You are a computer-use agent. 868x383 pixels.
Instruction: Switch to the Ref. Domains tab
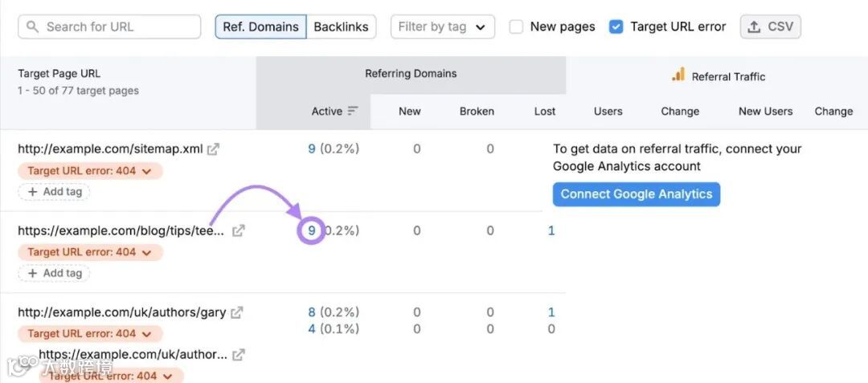[260, 27]
